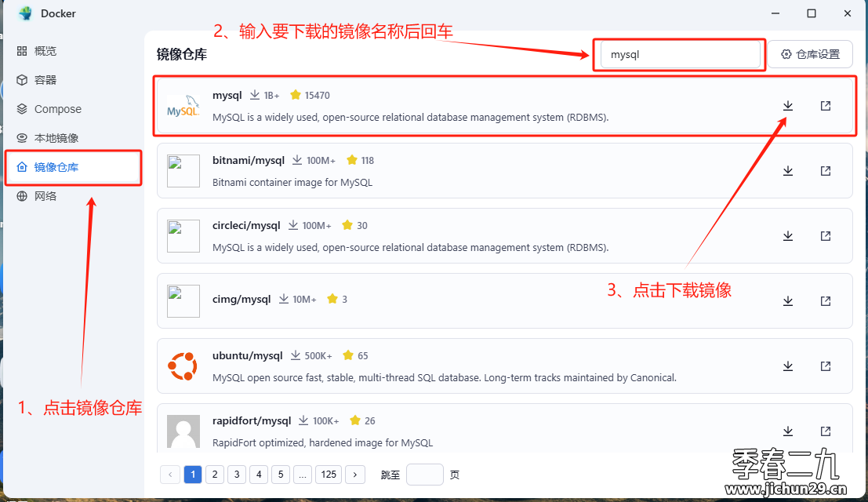Go to results page 3
Viewport: 868px width, 502px height.
[x=237, y=475]
